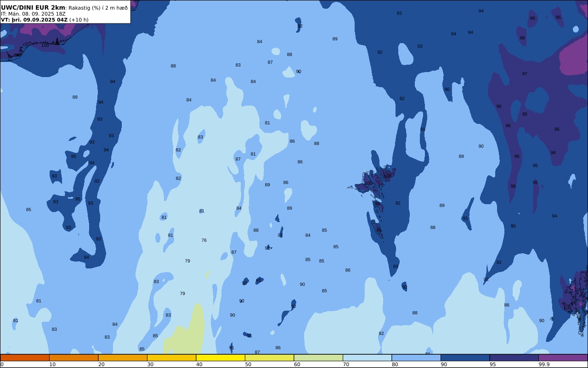Click the orange 10–20 legend swatch
This screenshot has width=588, height=368.
pos(73,357)
